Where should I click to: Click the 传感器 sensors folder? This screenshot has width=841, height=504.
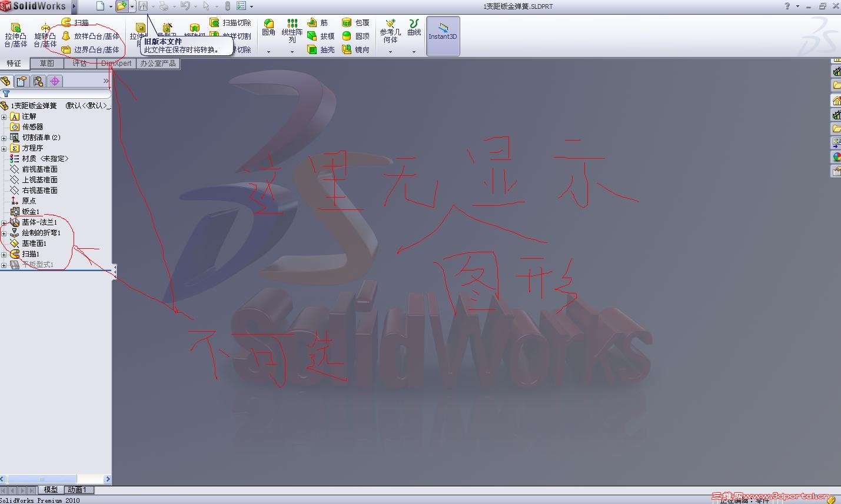point(27,127)
